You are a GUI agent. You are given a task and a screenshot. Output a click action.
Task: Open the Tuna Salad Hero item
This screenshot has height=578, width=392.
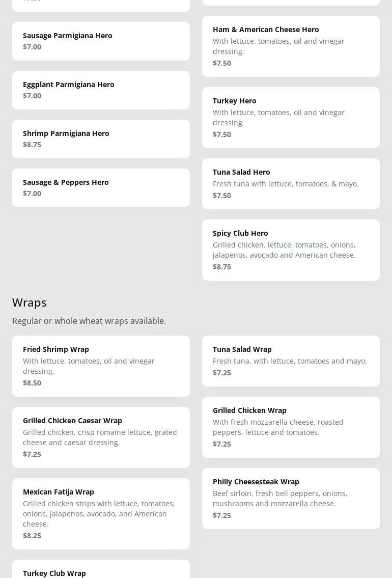291,184
